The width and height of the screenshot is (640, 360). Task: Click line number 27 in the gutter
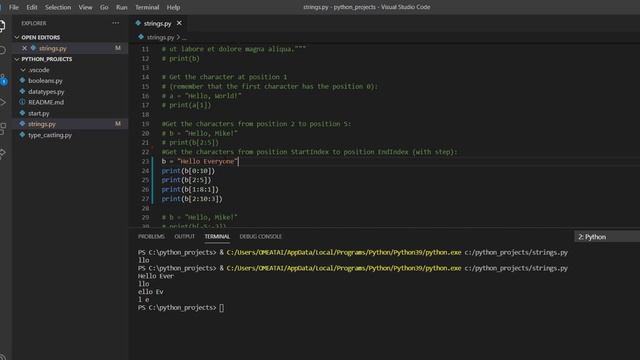point(145,199)
